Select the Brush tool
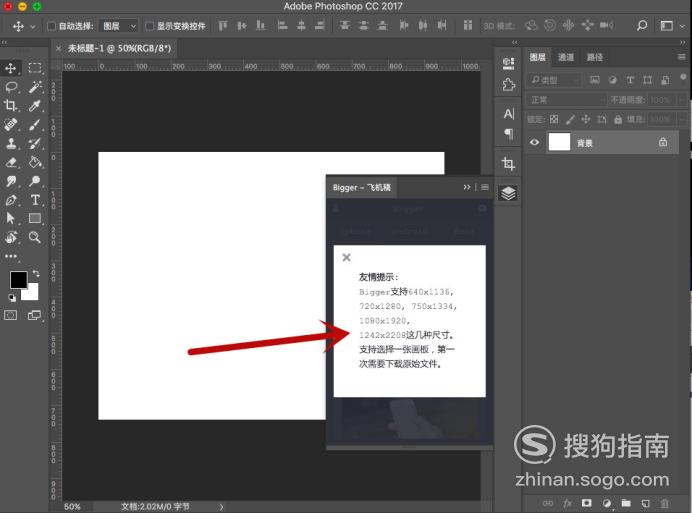Viewport: 692px width, 513px height. tap(35, 124)
